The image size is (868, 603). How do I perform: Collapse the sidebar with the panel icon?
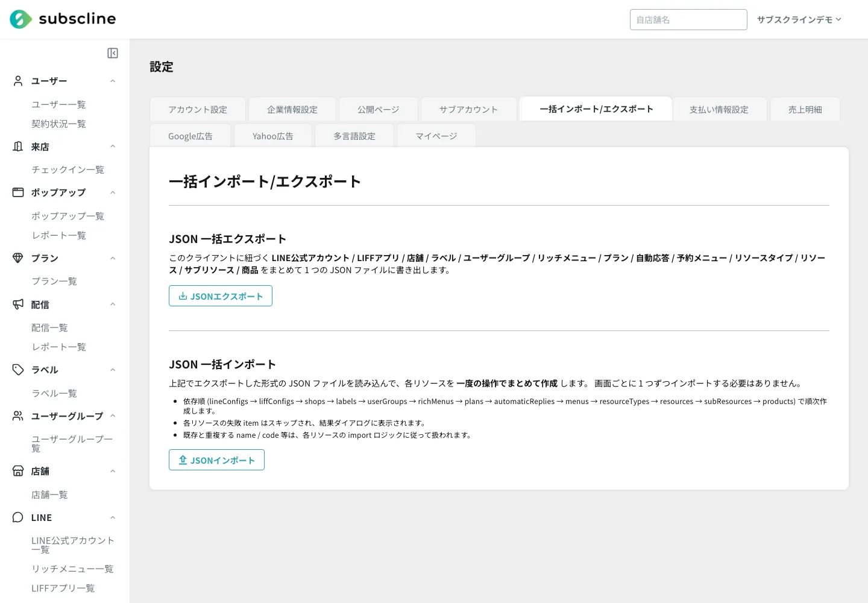pyautogui.click(x=113, y=53)
